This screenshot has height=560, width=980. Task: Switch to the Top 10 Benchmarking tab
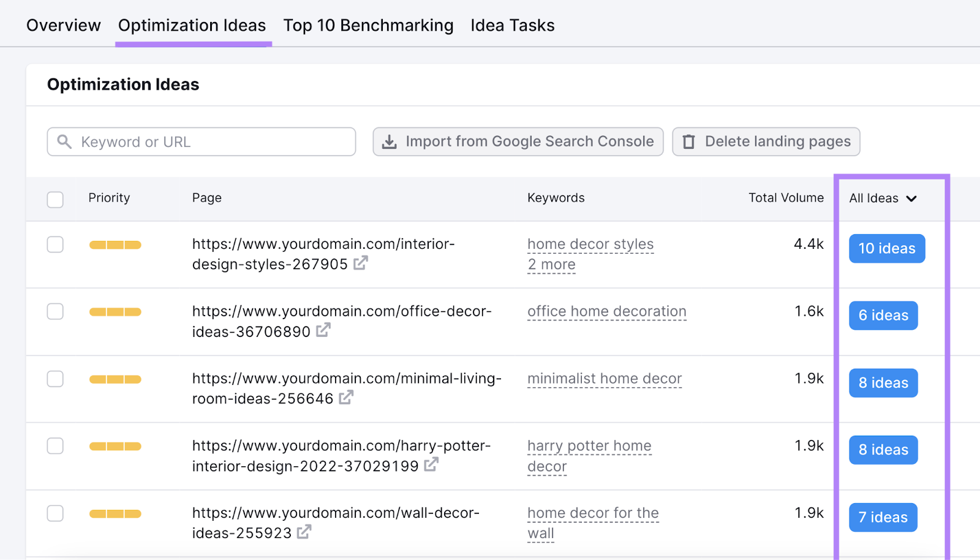coord(367,25)
